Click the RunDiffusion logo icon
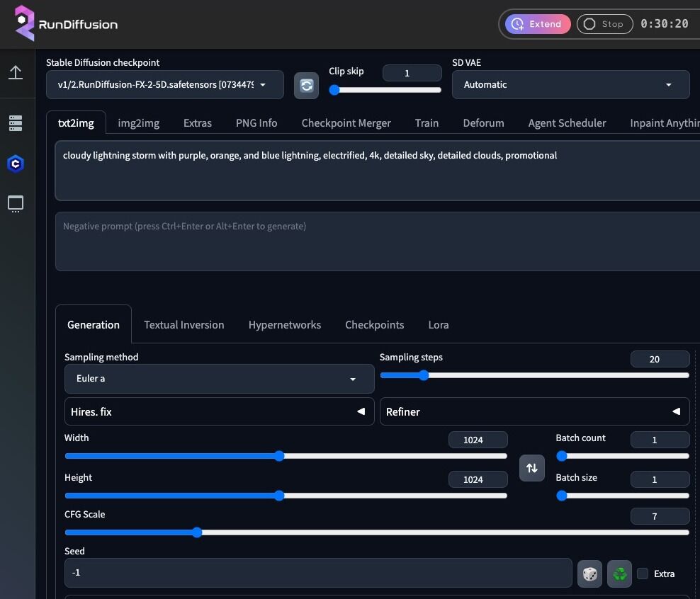 [x=25, y=23]
